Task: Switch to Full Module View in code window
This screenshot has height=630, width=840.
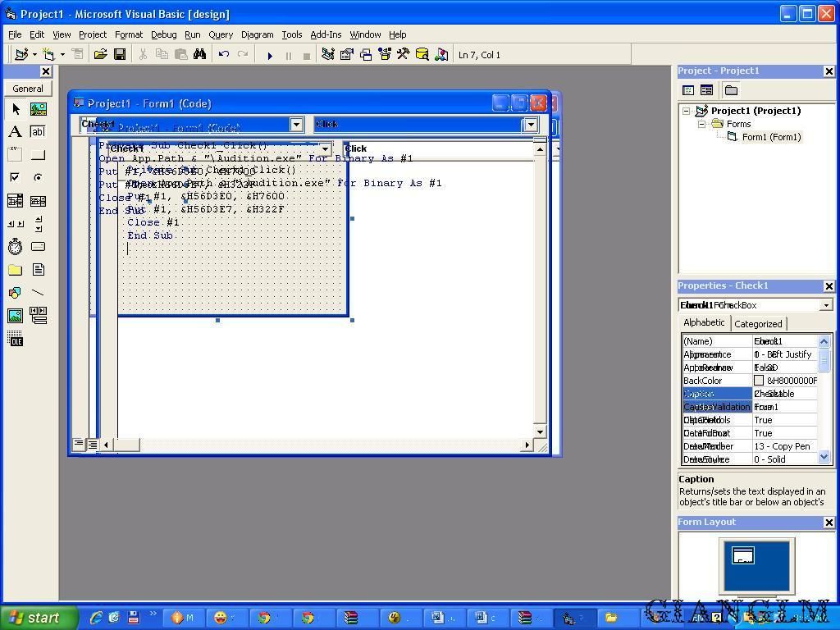Action: point(92,445)
